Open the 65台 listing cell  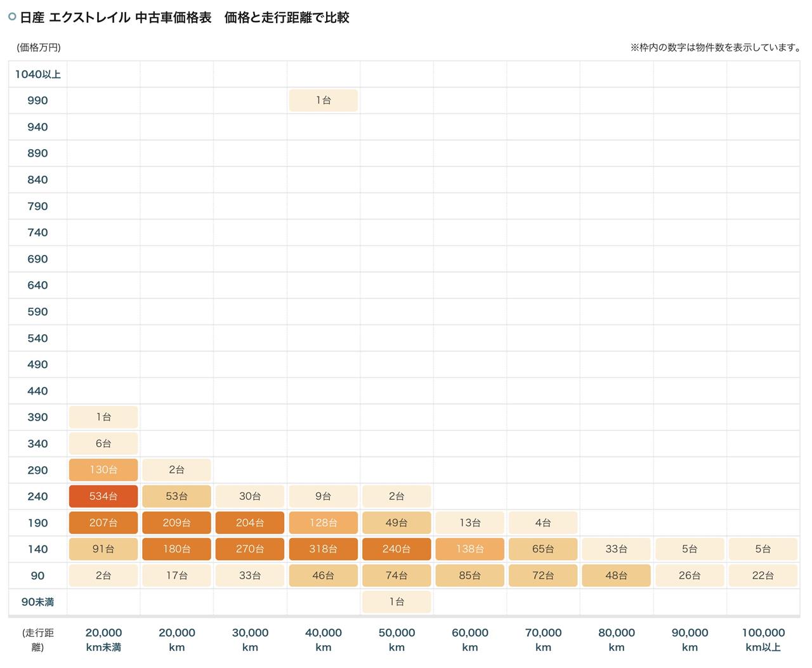point(543,549)
